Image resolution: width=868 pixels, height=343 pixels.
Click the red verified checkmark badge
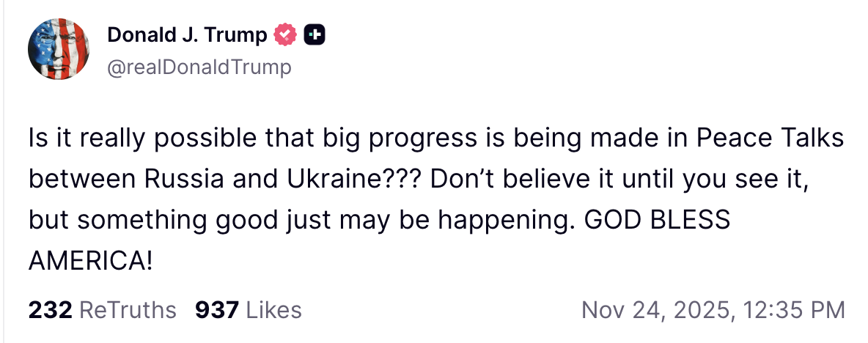[284, 34]
